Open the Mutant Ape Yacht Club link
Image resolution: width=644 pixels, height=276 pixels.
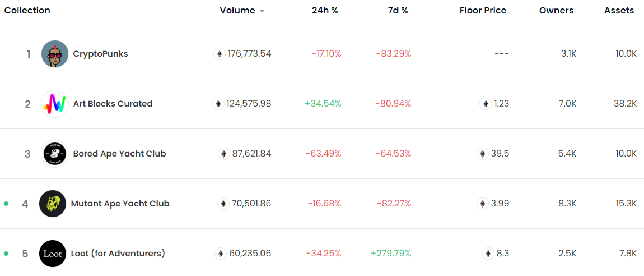tap(120, 204)
